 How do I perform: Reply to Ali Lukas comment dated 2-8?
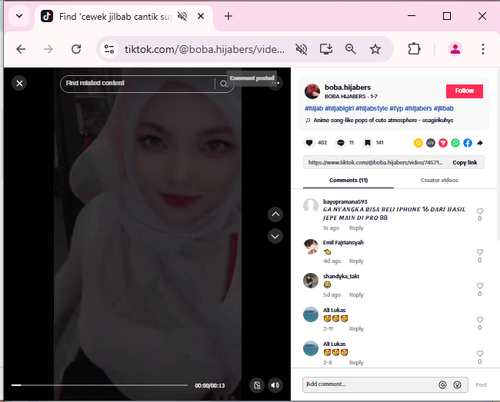(356, 362)
